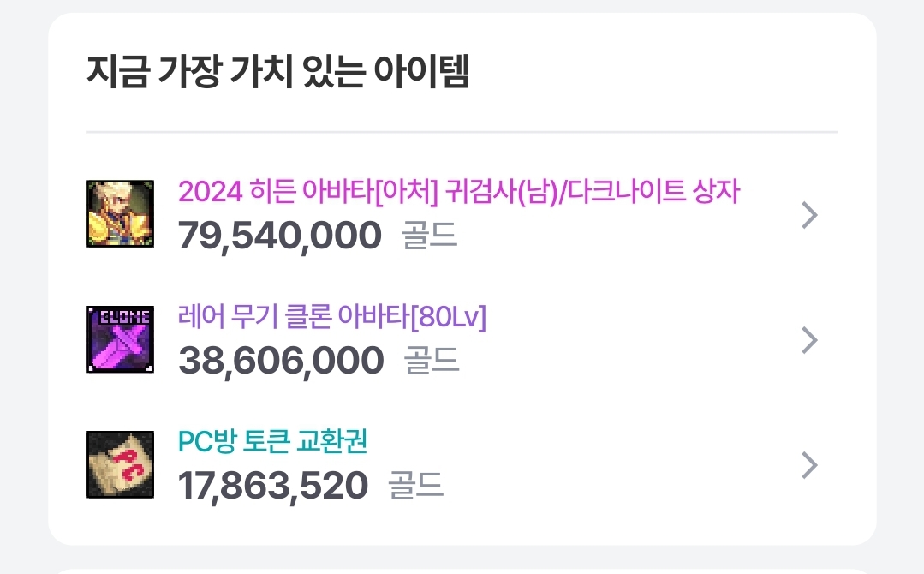Image resolution: width=924 pixels, height=574 pixels.
Task: Click the 지금 가장 가치 있는 아이템 heading
Action: tap(277, 71)
